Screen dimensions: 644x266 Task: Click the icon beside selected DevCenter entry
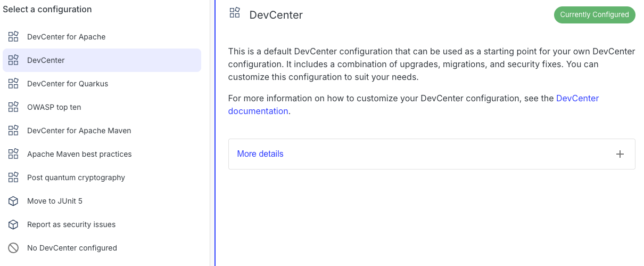[13, 60]
